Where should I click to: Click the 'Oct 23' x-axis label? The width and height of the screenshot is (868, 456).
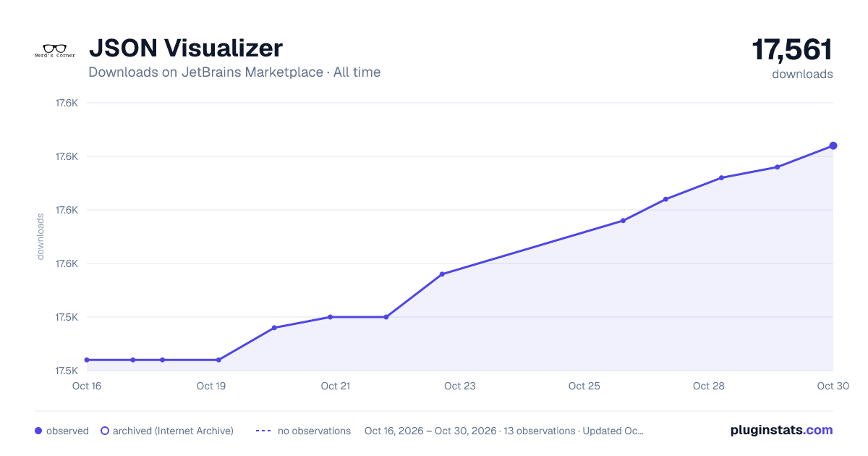pos(460,386)
